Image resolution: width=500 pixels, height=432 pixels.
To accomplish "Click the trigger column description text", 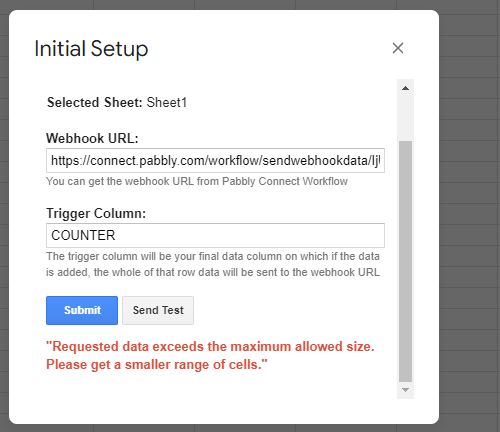I will [x=213, y=264].
